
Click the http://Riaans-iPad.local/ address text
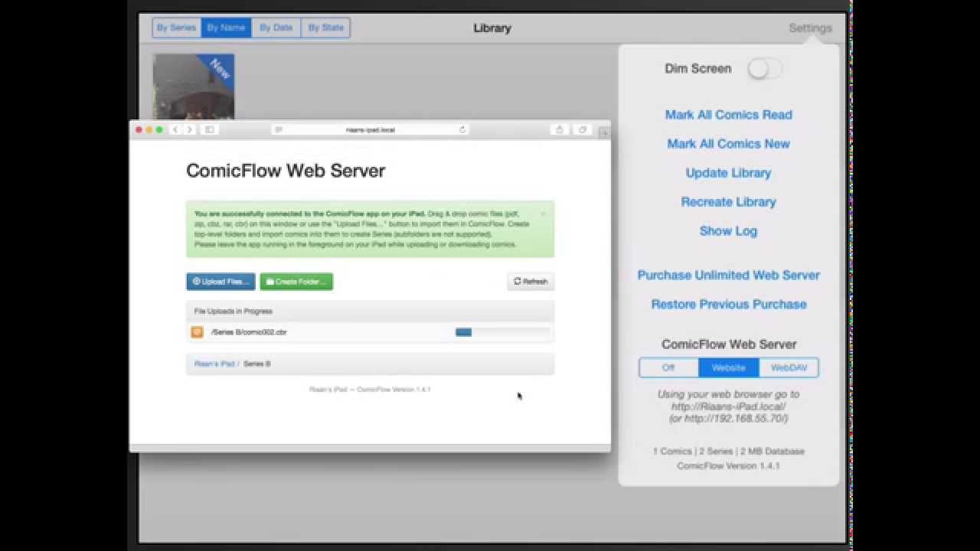729,406
